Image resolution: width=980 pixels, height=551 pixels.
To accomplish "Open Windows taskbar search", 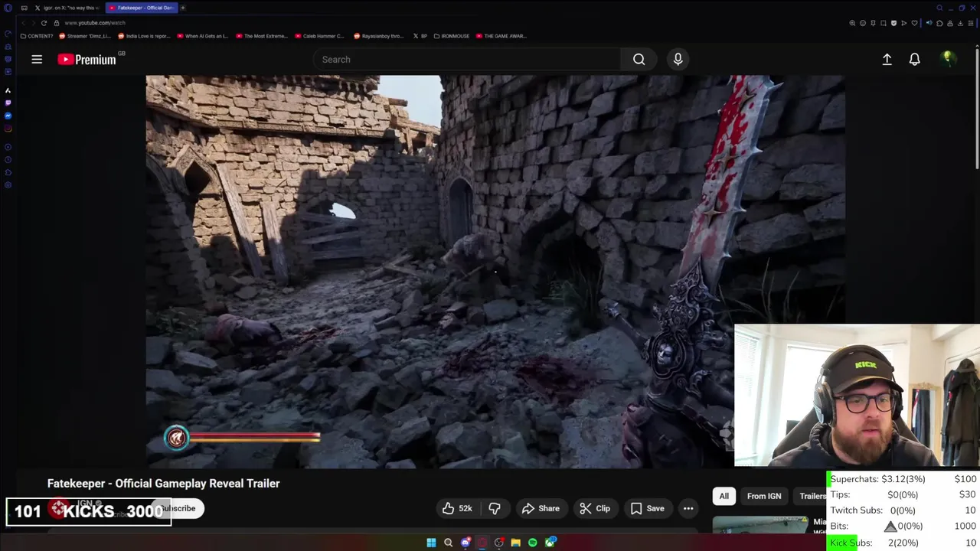I will tap(448, 543).
